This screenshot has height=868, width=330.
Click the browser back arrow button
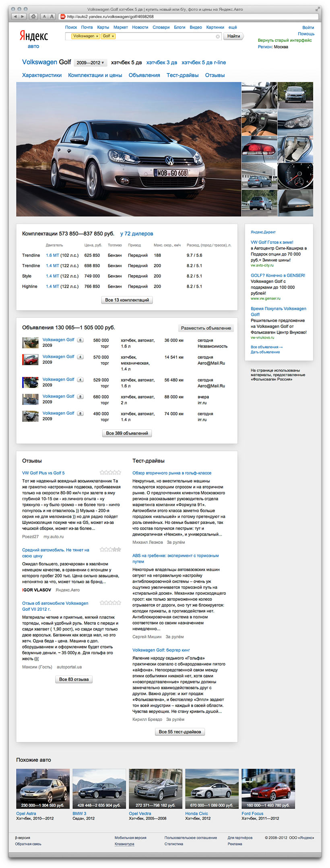(15, 16)
